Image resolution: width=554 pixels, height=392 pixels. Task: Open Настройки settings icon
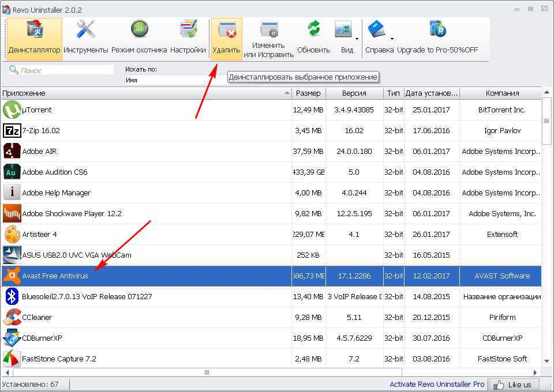tap(188, 37)
